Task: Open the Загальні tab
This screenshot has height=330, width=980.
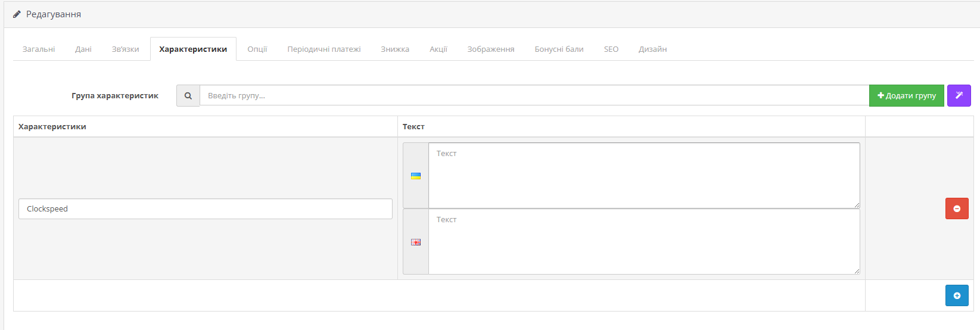Action: pyautogui.click(x=39, y=49)
